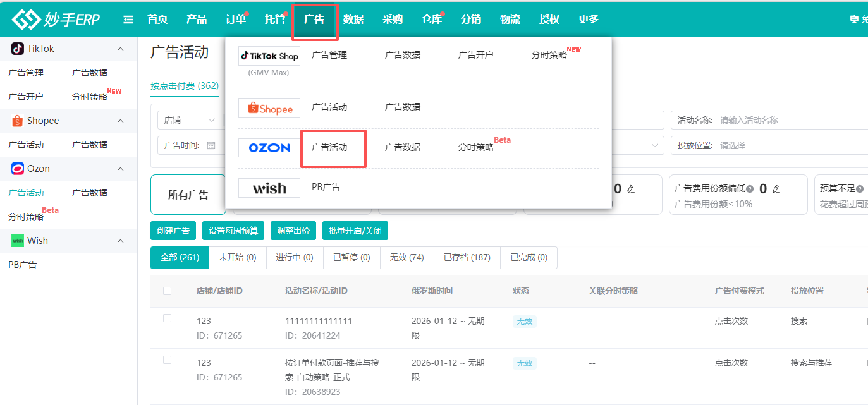Check the row for campaign 按订单付款页面-推荐与搜索

pyautogui.click(x=167, y=359)
